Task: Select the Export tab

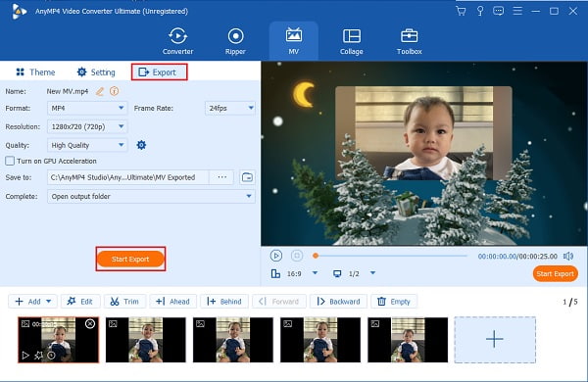Action: 159,72
